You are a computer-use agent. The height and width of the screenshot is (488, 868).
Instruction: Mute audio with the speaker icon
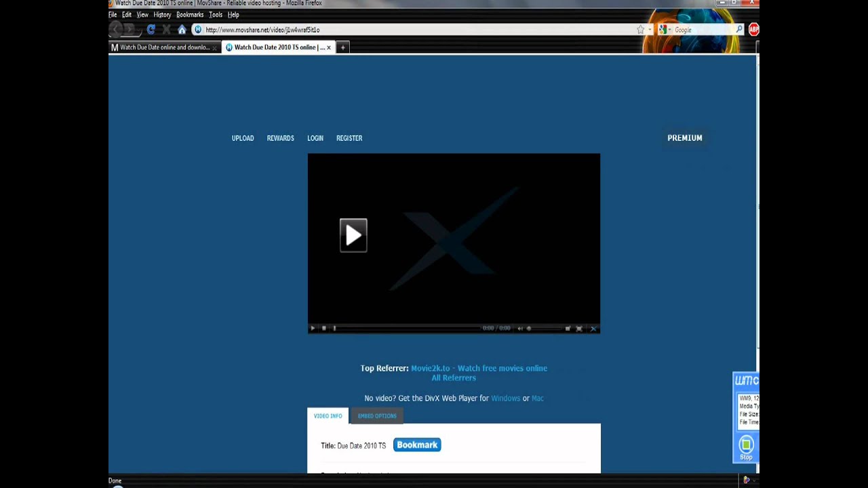point(520,329)
